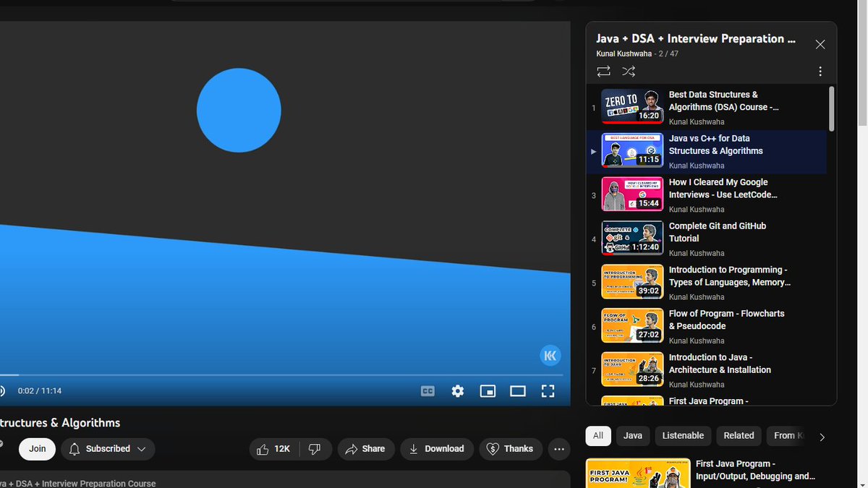Image resolution: width=868 pixels, height=488 pixels.
Task: Like the video with 12K likes
Action: point(273,449)
